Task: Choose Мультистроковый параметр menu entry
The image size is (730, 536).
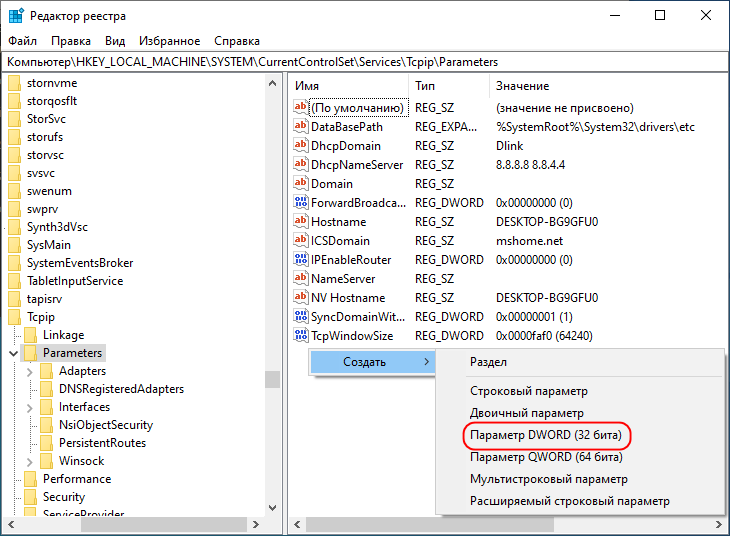Action: (549, 479)
